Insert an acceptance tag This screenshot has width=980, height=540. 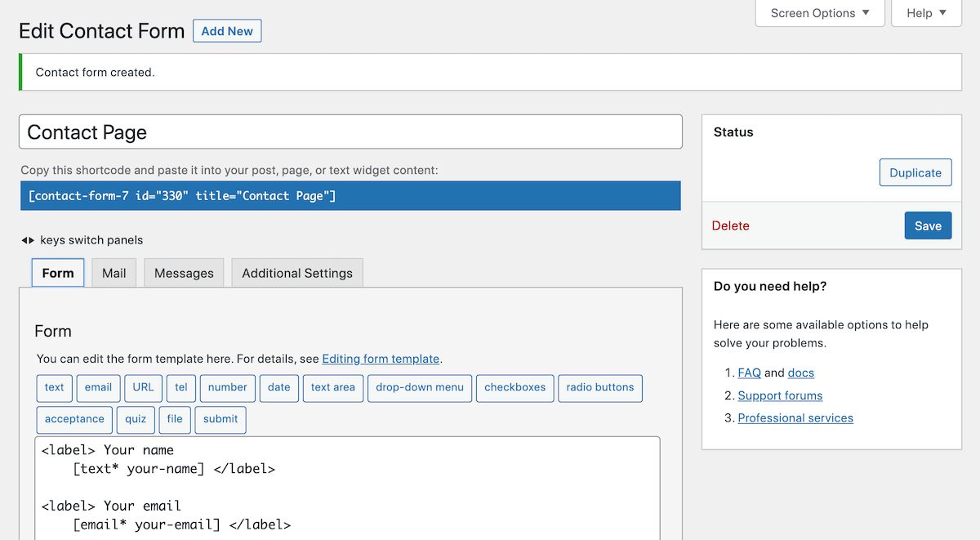click(x=75, y=419)
